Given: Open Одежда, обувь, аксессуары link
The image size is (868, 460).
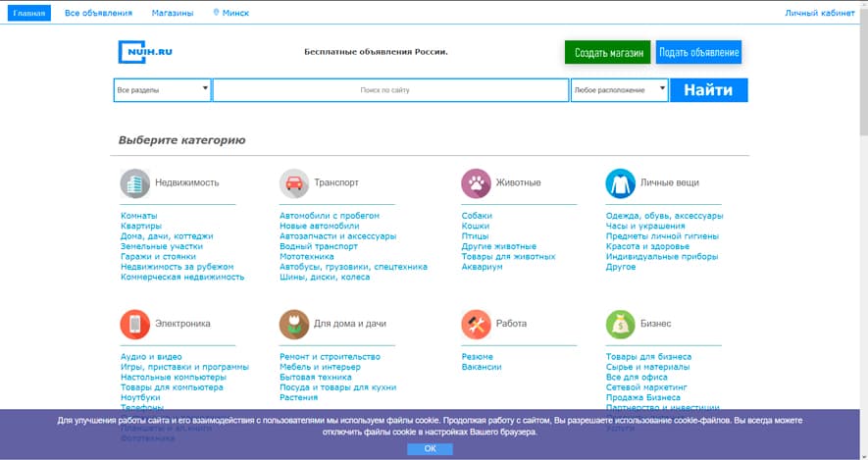Looking at the screenshot, I should (x=665, y=216).
